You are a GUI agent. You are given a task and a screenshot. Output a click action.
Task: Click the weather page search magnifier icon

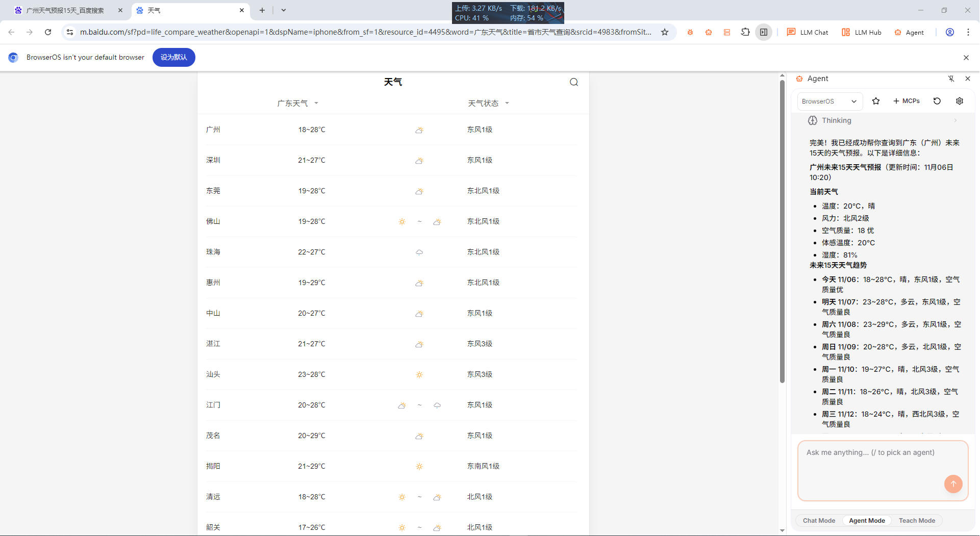point(574,82)
